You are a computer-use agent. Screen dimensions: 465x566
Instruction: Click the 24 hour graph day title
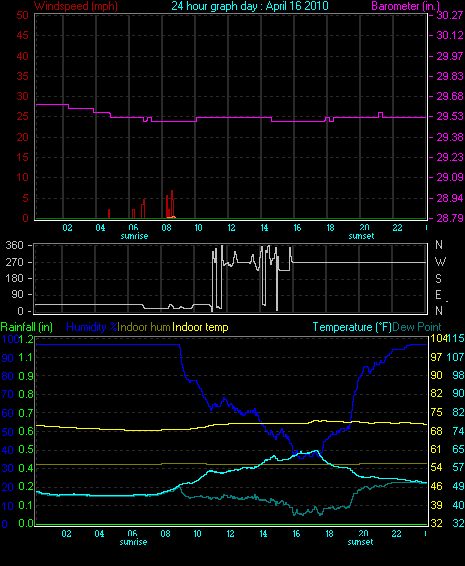click(250, 6)
